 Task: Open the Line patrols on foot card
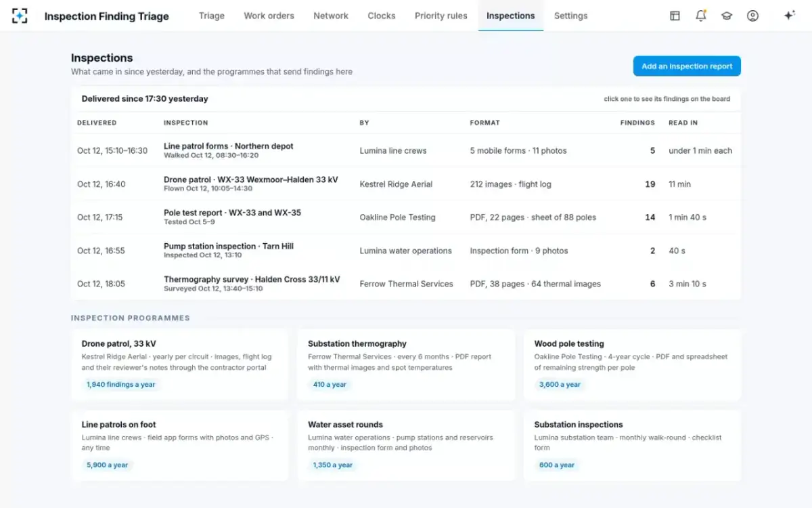[x=179, y=446]
